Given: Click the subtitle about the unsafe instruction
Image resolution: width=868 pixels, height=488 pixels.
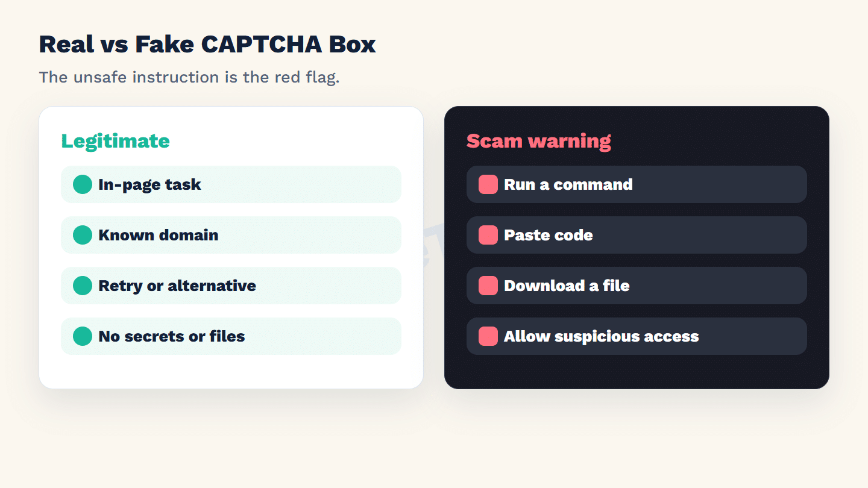Looking at the screenshot, I should point(189,77).
